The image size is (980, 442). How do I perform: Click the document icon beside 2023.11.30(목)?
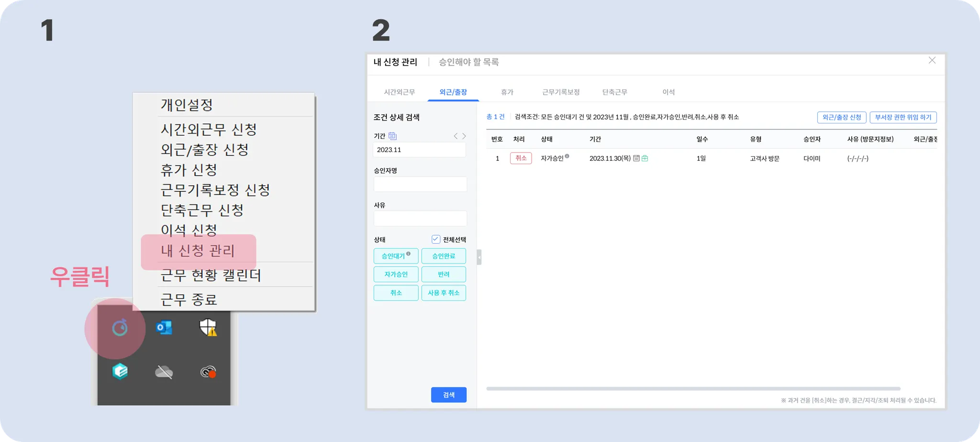(636, 158)
